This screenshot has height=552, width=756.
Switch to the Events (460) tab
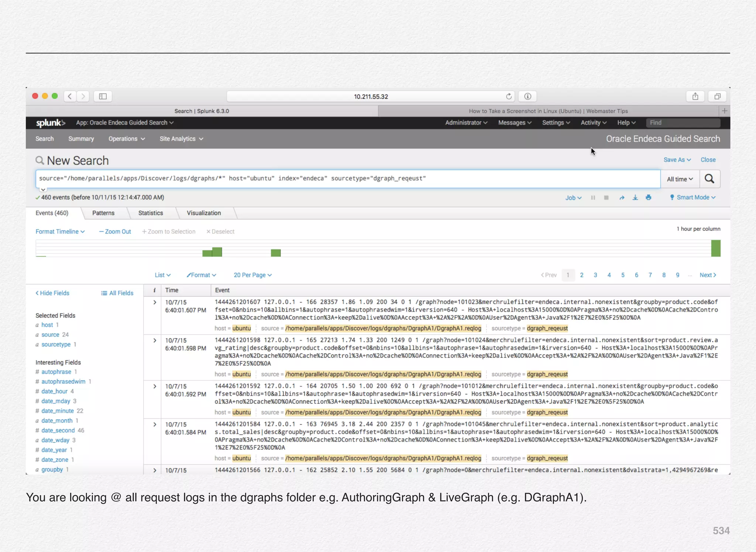click(52, 213)
